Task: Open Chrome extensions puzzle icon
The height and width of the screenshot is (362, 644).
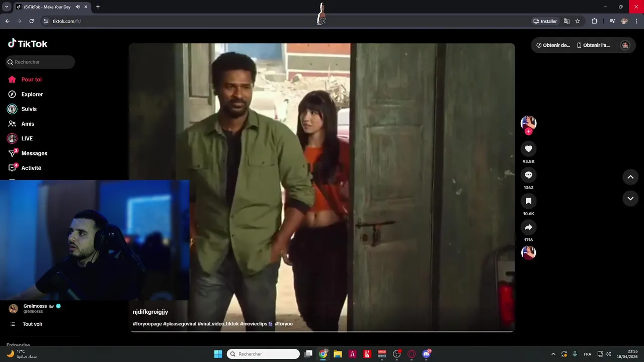Action: coord(595,21)
